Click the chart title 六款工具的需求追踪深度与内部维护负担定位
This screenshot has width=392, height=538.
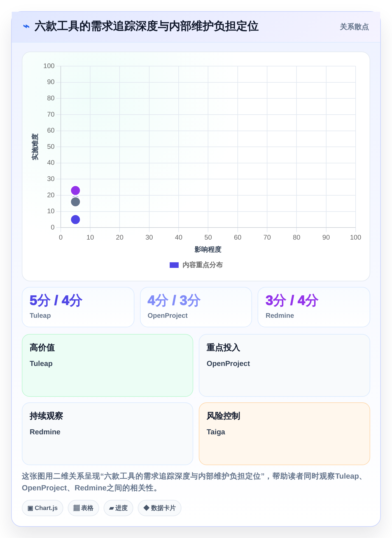pyautogui.click(x=146, y=26)
